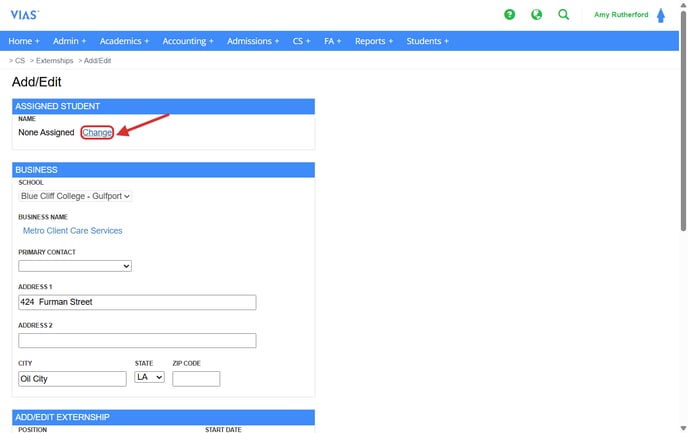Open the Home menu
Image resolution: width=688 pixels, height=433 pixels.
pos(24,41)
